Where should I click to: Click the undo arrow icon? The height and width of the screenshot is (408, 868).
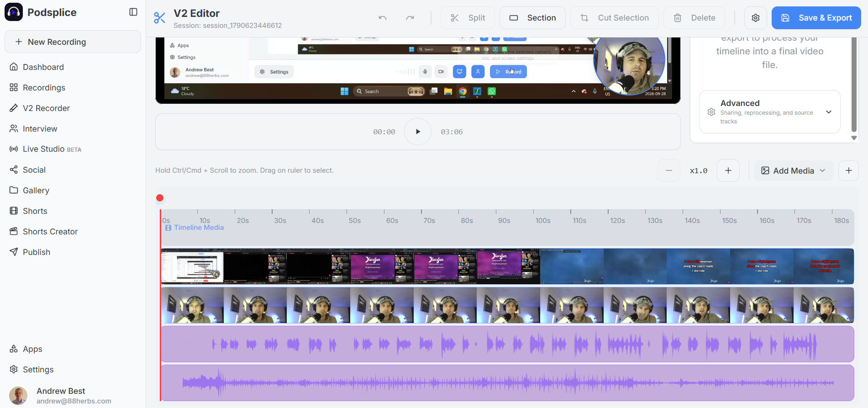coord(383,18)
